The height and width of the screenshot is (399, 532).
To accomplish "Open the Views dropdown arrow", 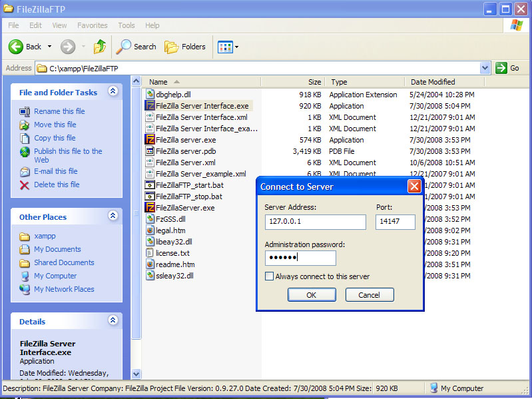I will tap(237, 47).
